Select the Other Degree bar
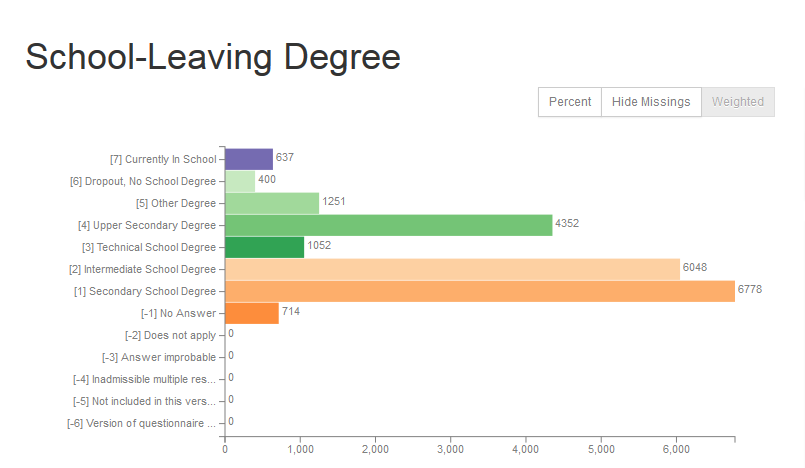 (x=272, y=203)
